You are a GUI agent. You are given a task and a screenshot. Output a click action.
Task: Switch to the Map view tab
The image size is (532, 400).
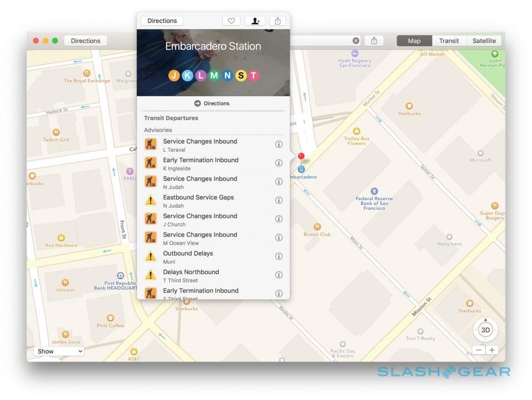tap(414, 41)
